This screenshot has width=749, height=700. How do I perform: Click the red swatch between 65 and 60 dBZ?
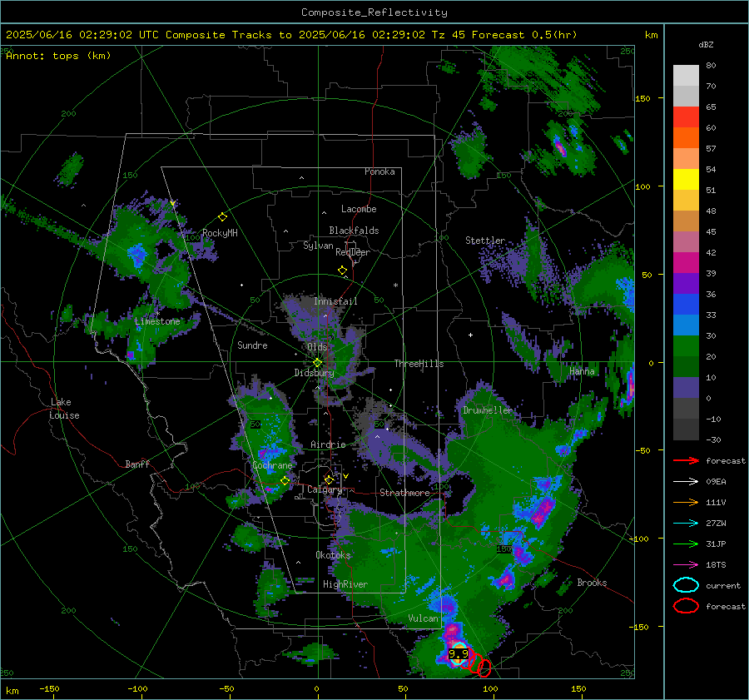(x=686, y=117)
